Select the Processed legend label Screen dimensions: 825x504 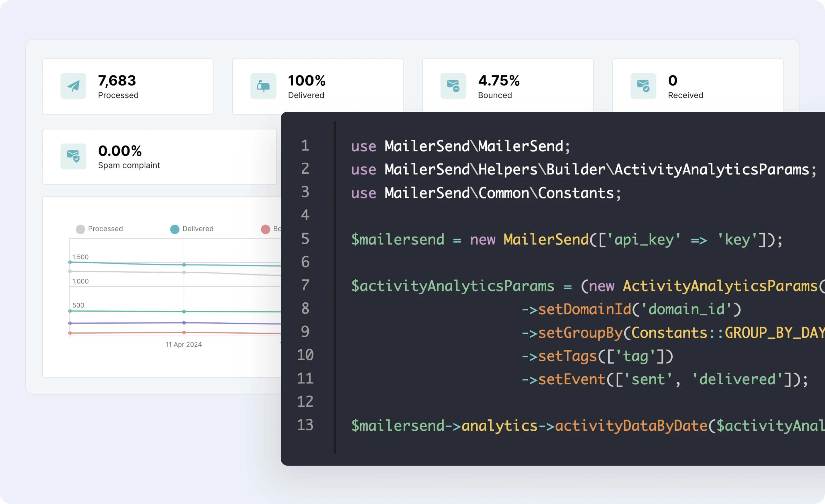coord(105,229)
